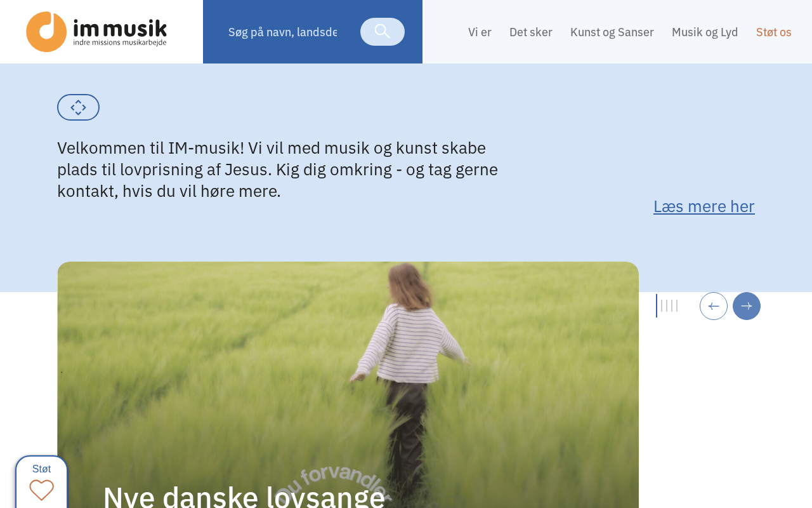Image resolution: width=812 pixels, height=508 pixels.
Task: Open the Vi er menu
Action: (x=480, y=32)
